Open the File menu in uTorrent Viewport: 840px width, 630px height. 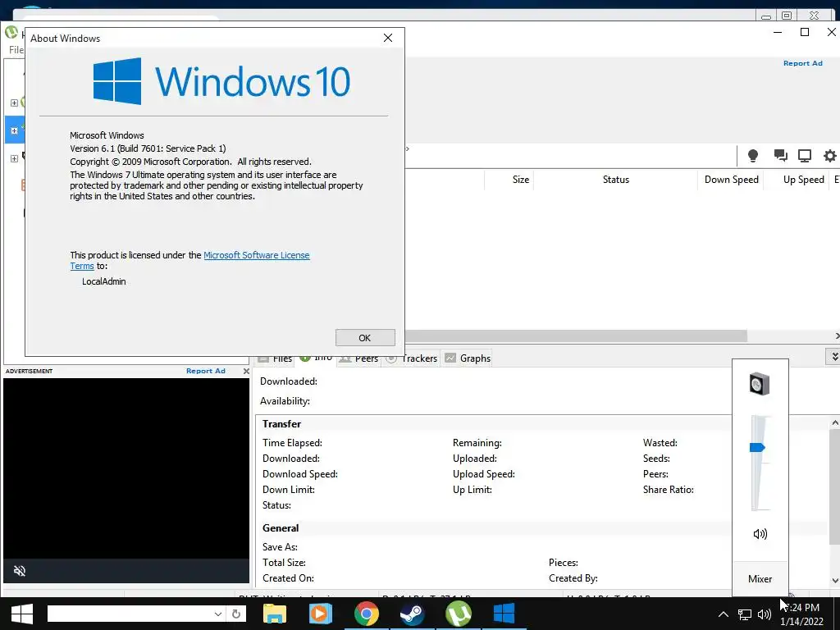tap(16, 50)
